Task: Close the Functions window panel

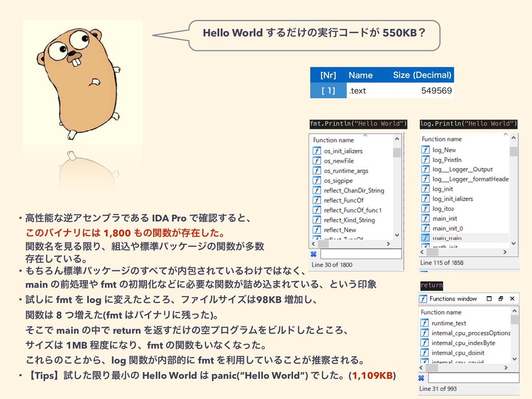Action: point(512,299)
